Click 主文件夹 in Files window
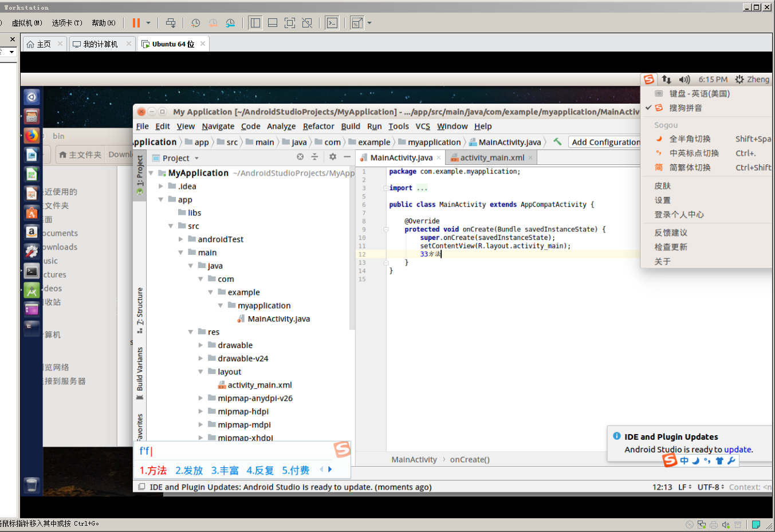Image resolution: width=775 pixels, height=532 pixels. pyautogui.click(x=80, y=155)
